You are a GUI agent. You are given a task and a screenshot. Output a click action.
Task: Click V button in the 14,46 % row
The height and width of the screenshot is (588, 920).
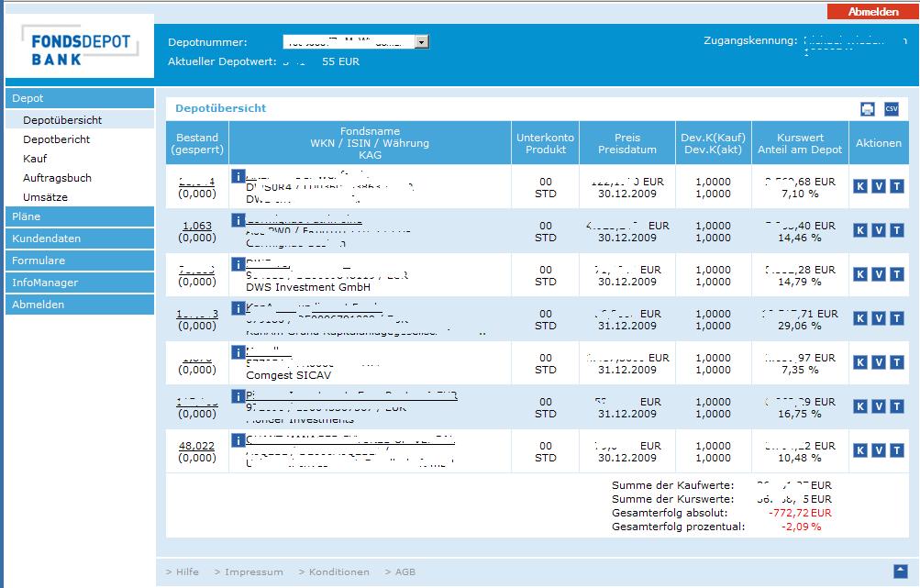click(879, 230)
